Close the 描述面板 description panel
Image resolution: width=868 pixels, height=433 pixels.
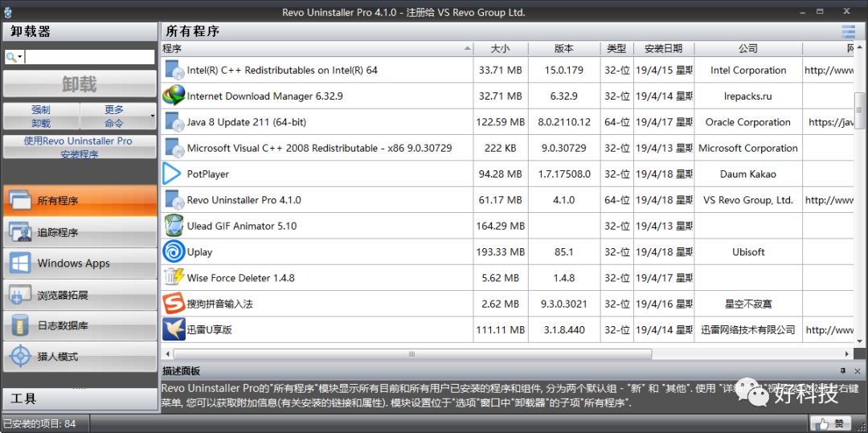click(x=857, y=371)
